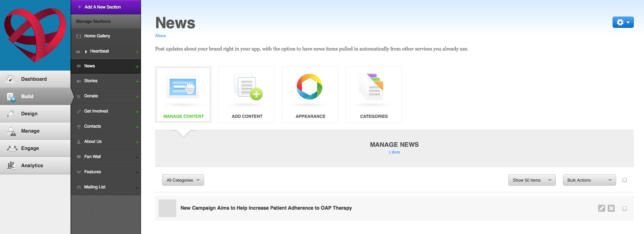The image size is (644, 234).
Task: Open the Engage menu item
Action: tap(35, 148)
